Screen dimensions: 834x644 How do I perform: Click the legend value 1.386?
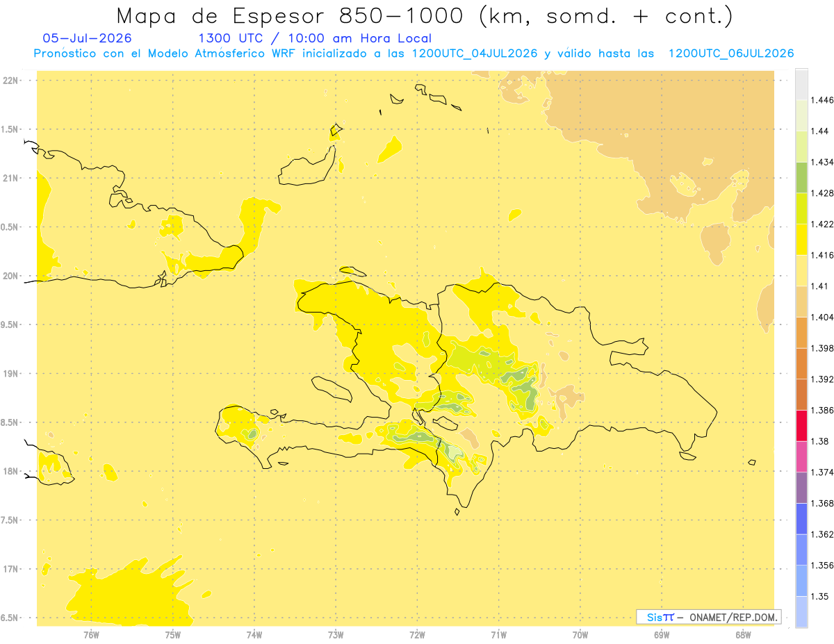click(x=823, y=410)
